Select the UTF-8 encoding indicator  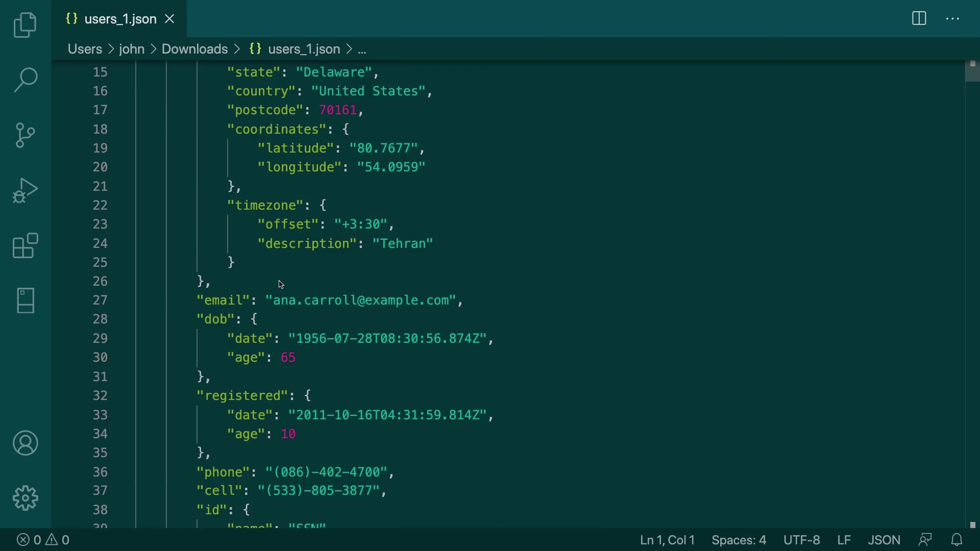tap(801, 540)
